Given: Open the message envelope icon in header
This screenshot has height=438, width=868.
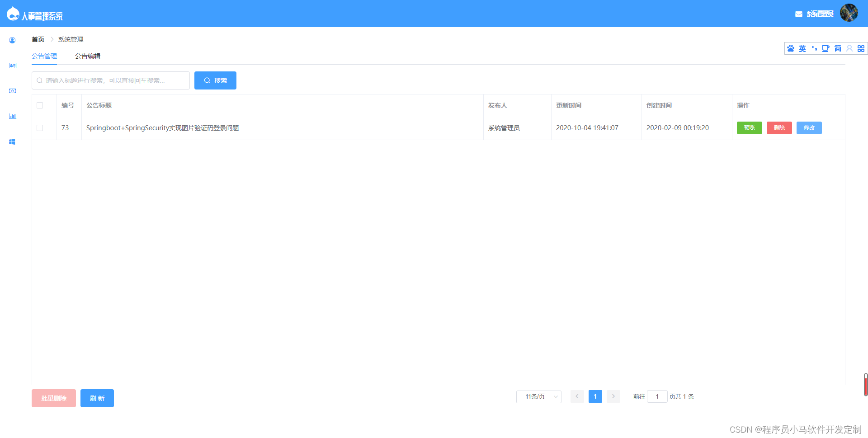Looking at the screenshot, I should 798,14.
